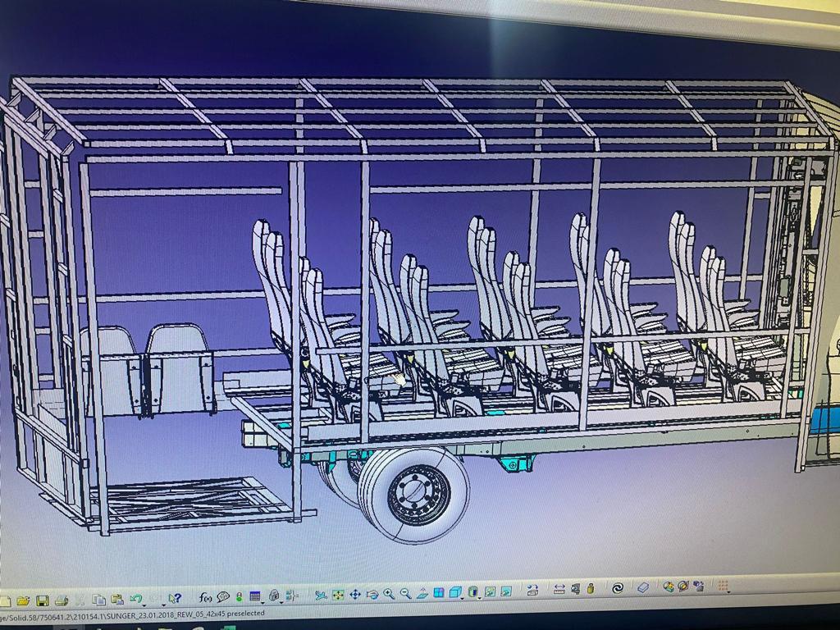Create a new document from the toolbar

point(5,601)
